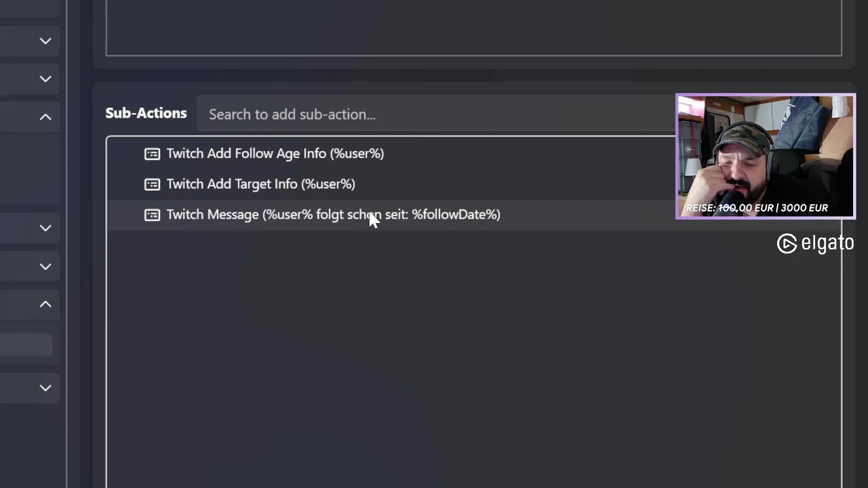The image size is (868, 488).
Task: Click empty space in the sub-actions list
Action: [x=407, y=352]
